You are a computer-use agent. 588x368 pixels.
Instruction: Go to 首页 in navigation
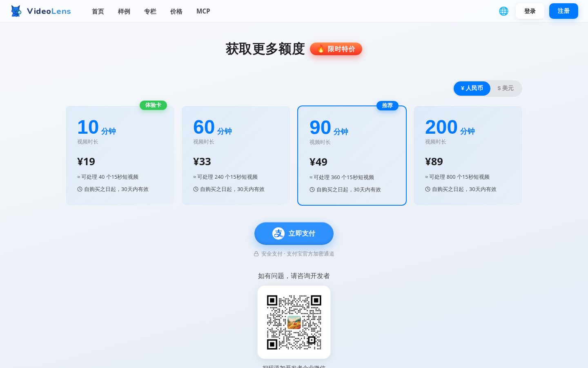click(x=98, y=11)
